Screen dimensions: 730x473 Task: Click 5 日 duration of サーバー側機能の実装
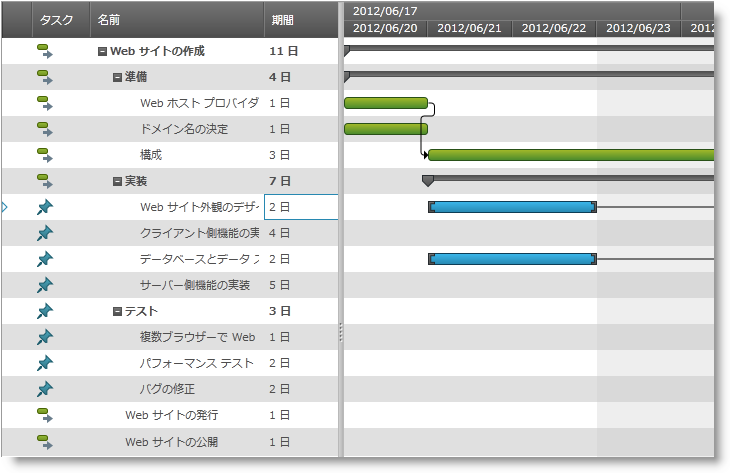279,285
